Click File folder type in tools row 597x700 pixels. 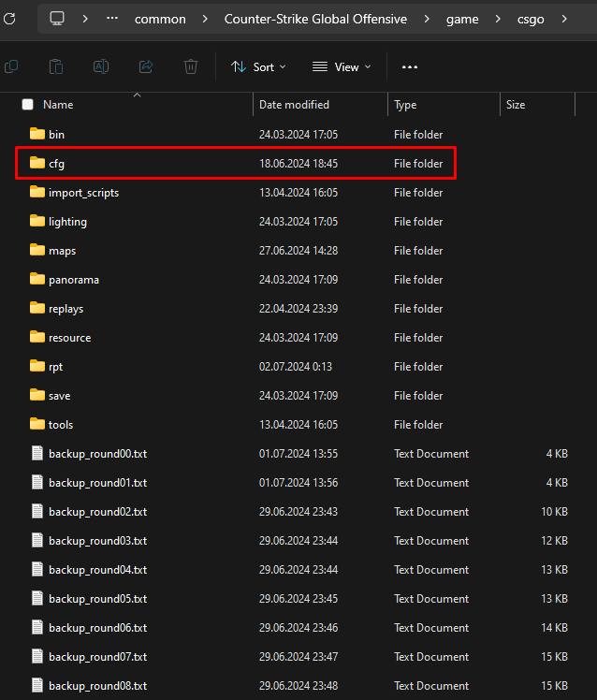coord(418,425)
